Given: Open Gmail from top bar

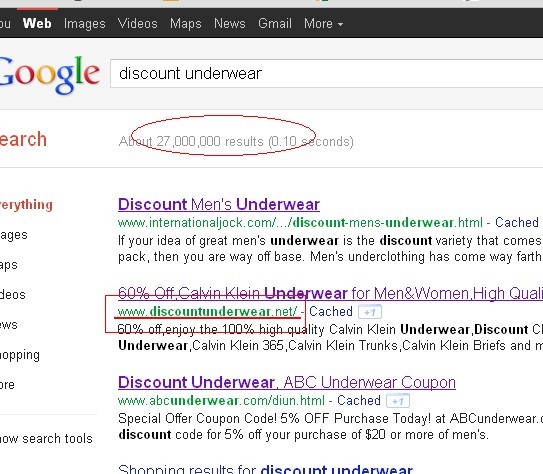Looking at the screenshot, I should tap(275, 24).
